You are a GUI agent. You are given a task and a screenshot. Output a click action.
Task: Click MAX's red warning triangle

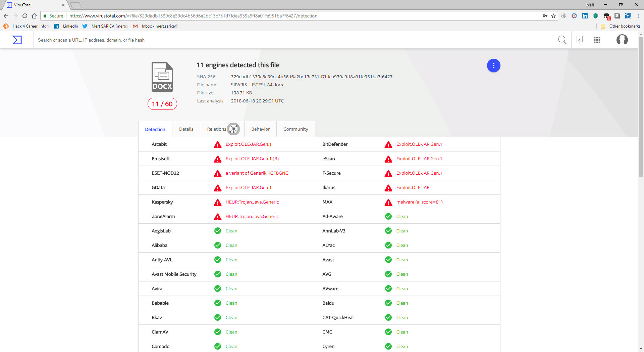click(388, 203)
